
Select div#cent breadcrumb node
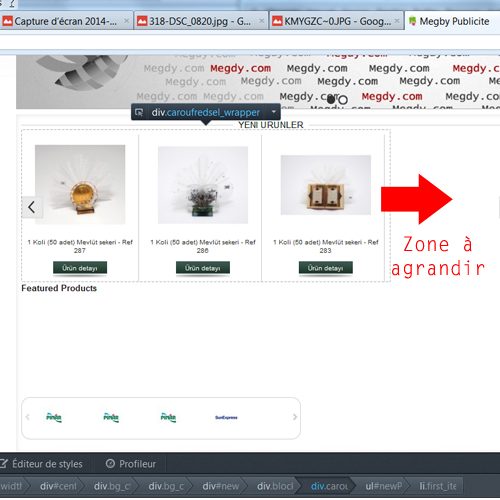click(58, 486)
